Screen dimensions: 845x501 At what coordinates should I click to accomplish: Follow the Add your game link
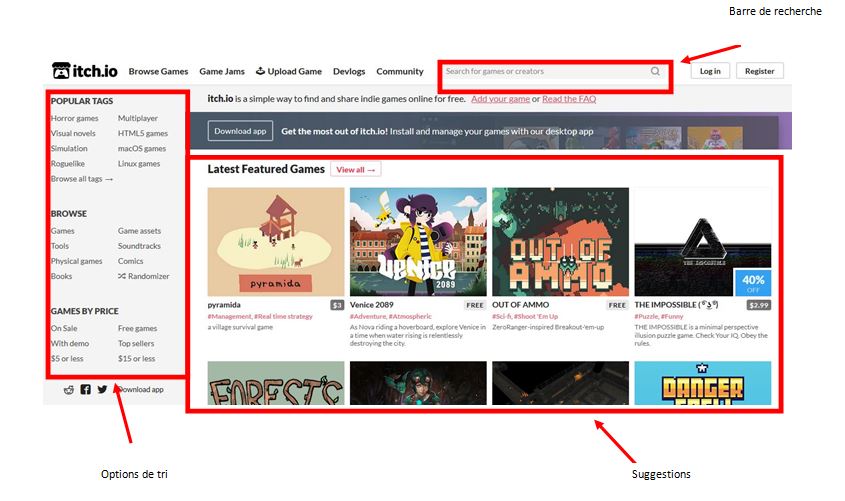click(500, 99)
